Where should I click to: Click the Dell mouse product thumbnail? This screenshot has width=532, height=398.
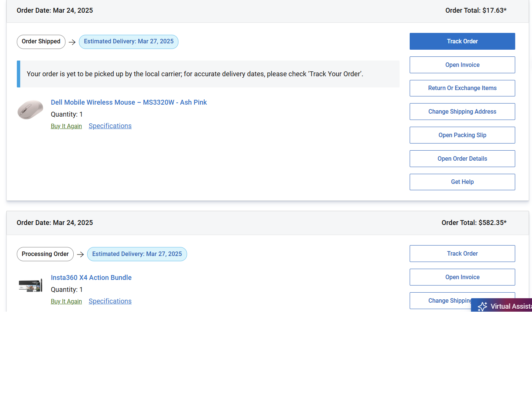click(x=30, y=109)
